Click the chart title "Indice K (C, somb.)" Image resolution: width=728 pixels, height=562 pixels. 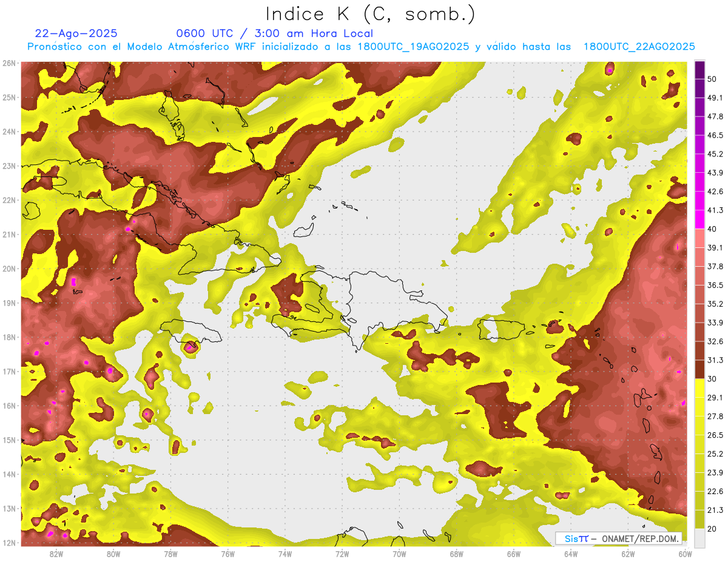pos(371,15)
